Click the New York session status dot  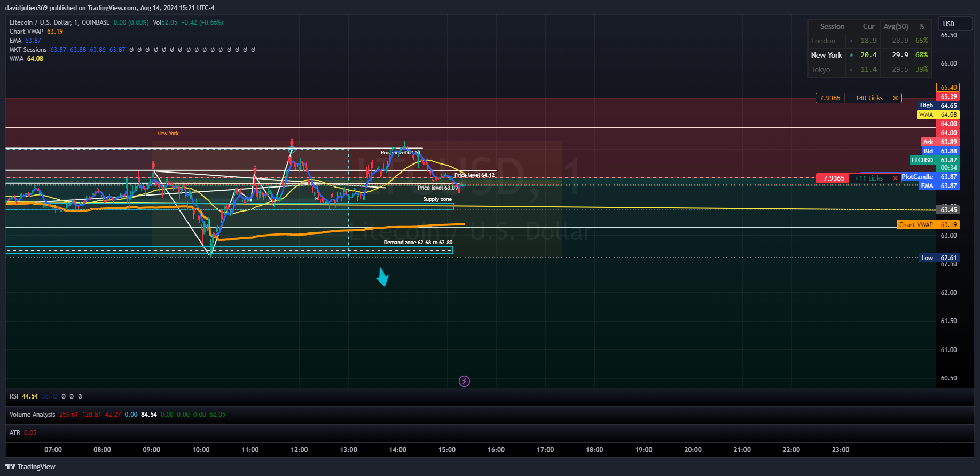click(x=851, y=55)
